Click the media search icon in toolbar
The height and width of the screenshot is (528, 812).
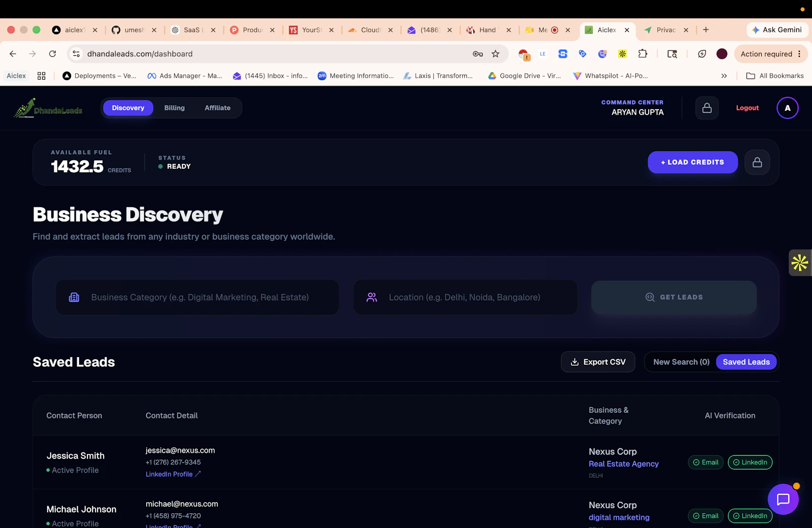(672, 54)
